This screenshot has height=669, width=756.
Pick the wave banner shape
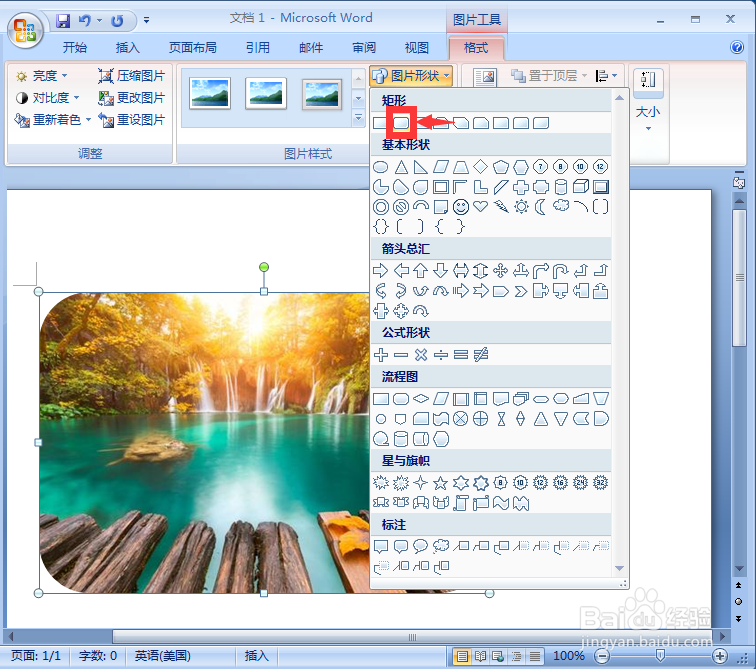click(501, 503)
